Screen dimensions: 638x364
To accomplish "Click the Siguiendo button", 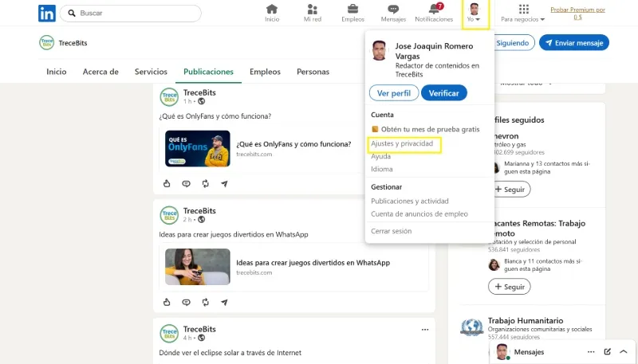I will pos(513,43).
